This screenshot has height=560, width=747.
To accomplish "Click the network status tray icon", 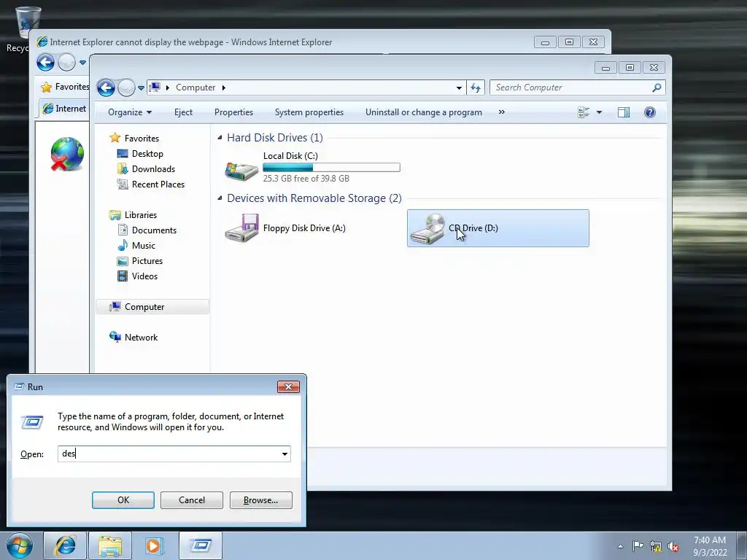I will point(656,547).
